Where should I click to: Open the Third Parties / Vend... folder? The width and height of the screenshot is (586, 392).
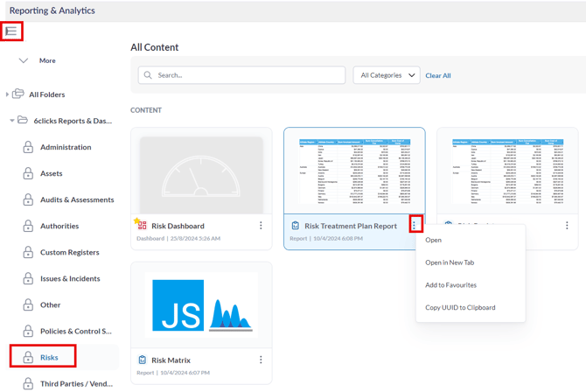[x=77, y=384]
